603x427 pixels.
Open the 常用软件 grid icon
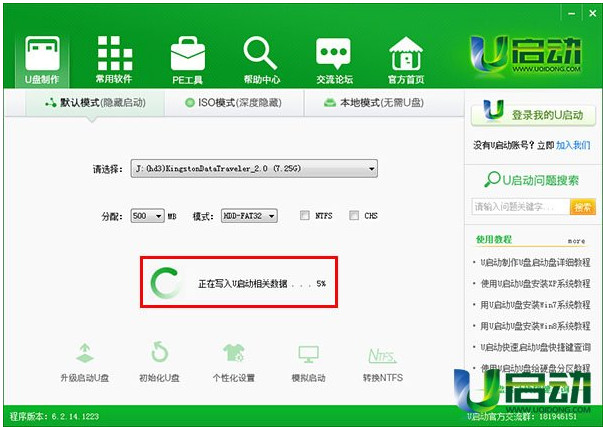(x=115, y=54)
